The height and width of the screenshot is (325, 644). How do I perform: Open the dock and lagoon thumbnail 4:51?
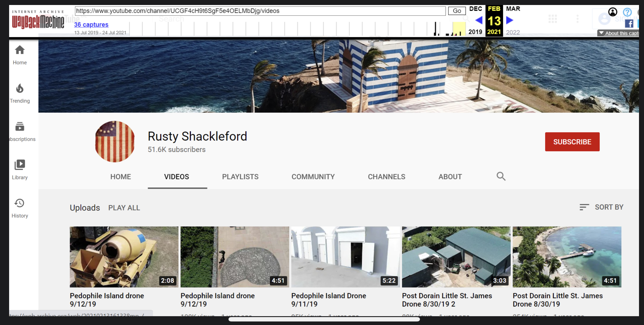(x=567, y=257)
